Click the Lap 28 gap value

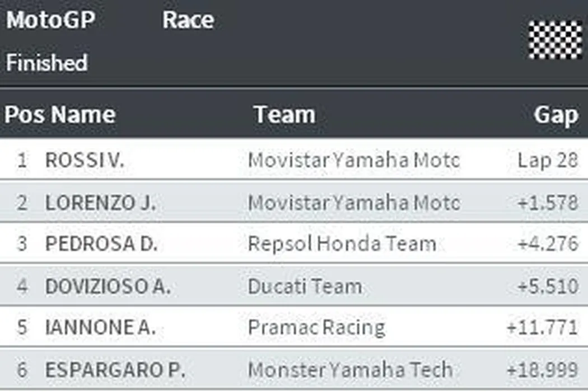click(547, 160)
